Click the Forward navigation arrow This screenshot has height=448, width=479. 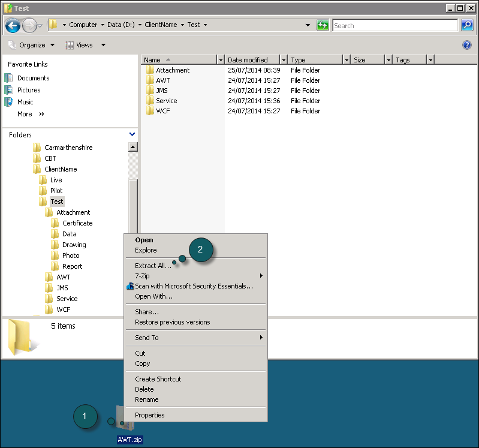[x=29, y=25]
